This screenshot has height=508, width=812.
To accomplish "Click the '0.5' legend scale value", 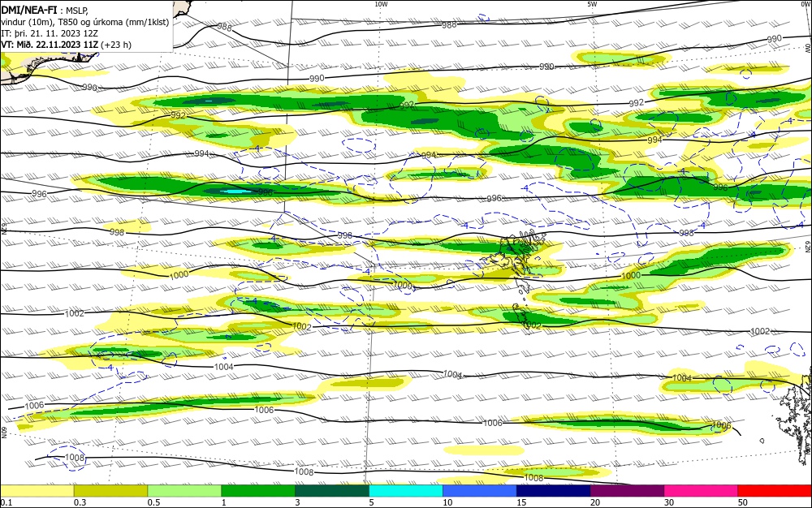I will point(153,502).
